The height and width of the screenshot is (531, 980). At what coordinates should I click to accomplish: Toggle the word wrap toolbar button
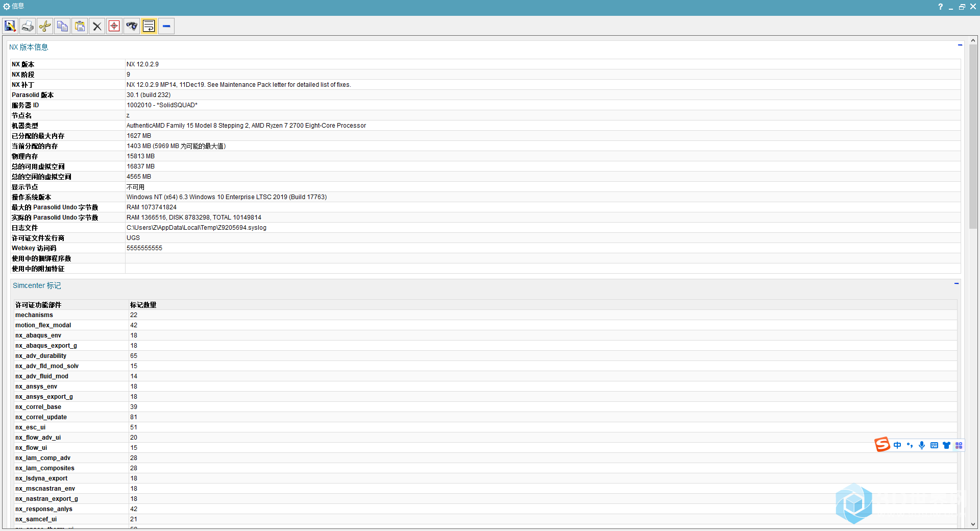tap(149, 26)
